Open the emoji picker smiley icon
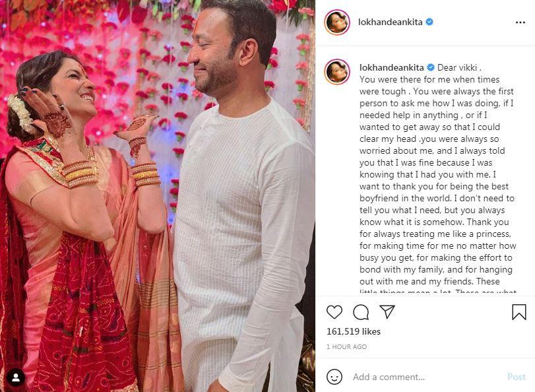 (334, 377)
